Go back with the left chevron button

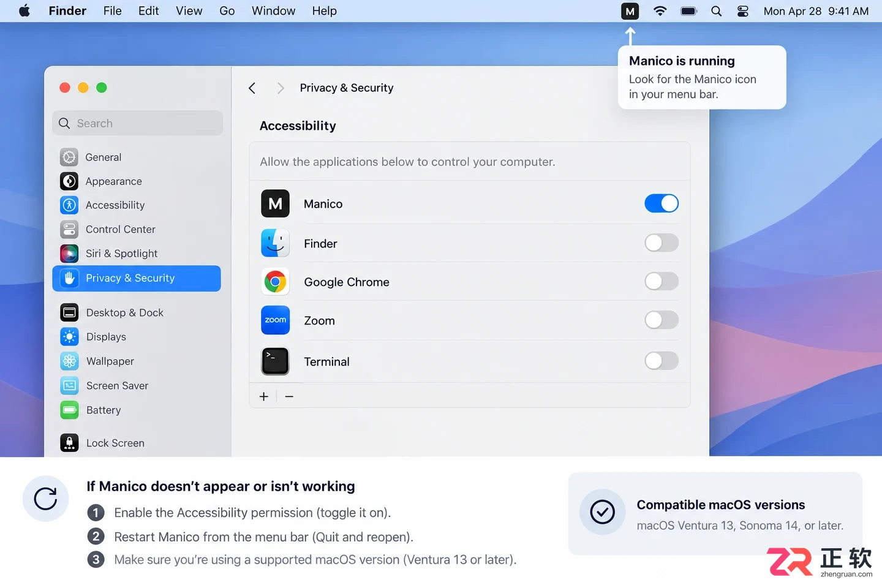252,88
